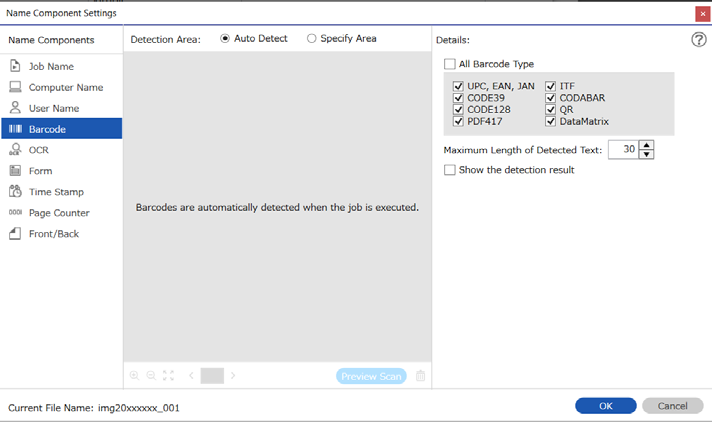Go to next preview page chevron

click(233, 376)
